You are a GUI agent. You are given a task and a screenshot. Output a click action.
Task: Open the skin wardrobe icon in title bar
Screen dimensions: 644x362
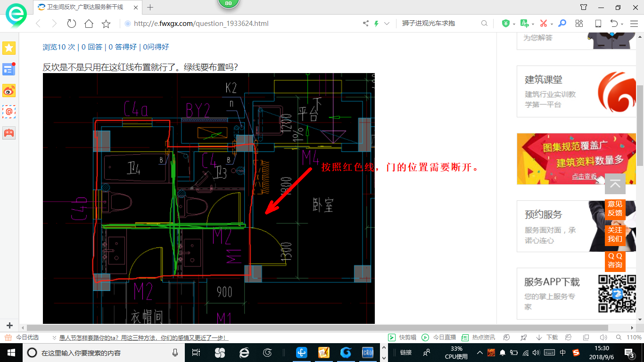[x=584, y=7]
